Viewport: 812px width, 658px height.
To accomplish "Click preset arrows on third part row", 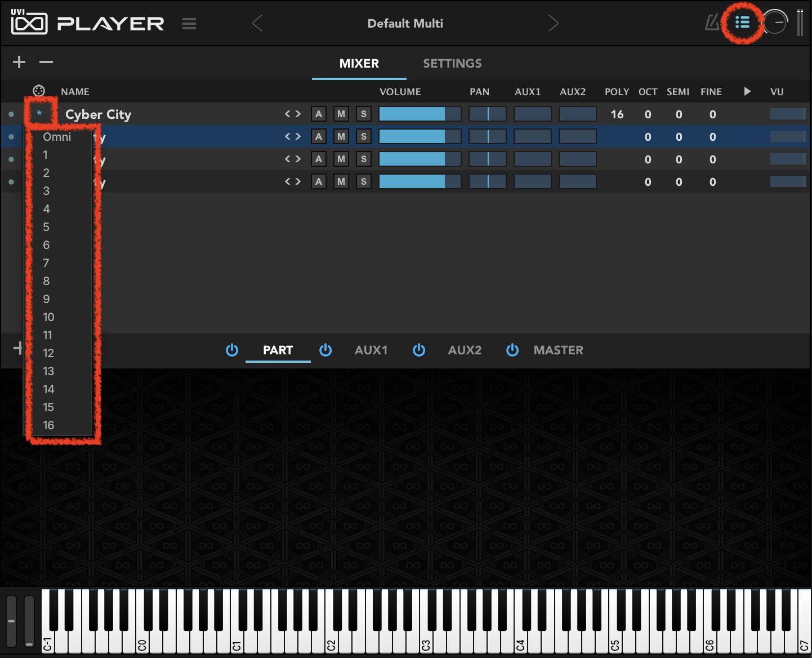I will pos(293,159).
